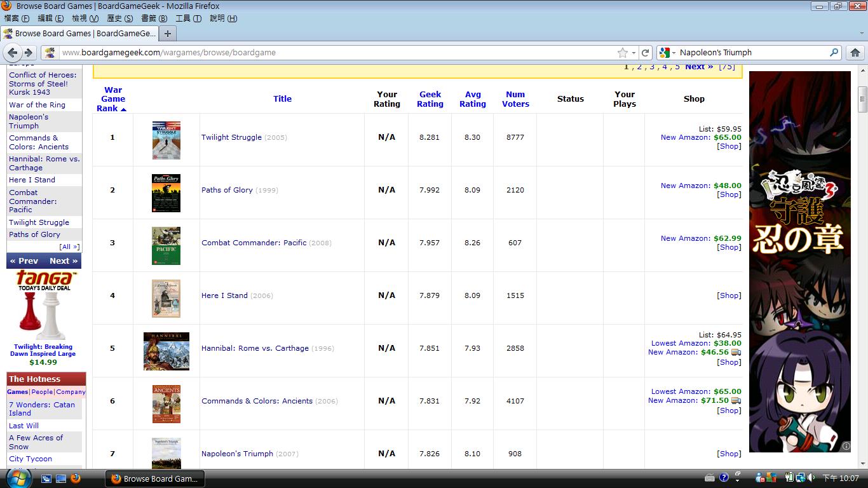Open 檔案 (File) menu
The image size is (868, 488).
click(x=16, y=18)
